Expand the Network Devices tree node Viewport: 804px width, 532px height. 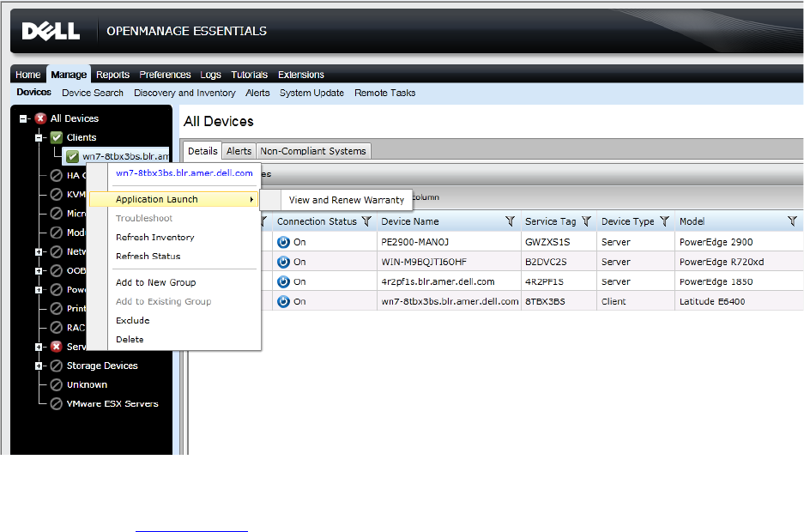[39, 251]
